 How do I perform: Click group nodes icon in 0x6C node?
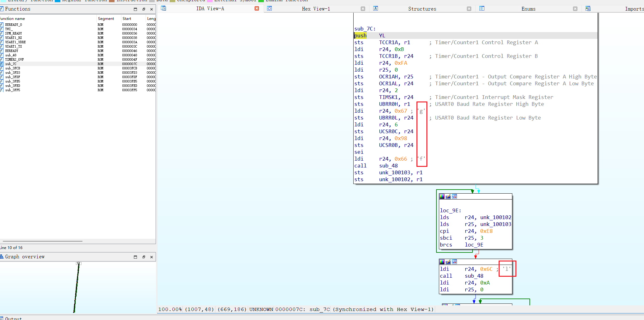pyautogui.click(x=454, y=262)
